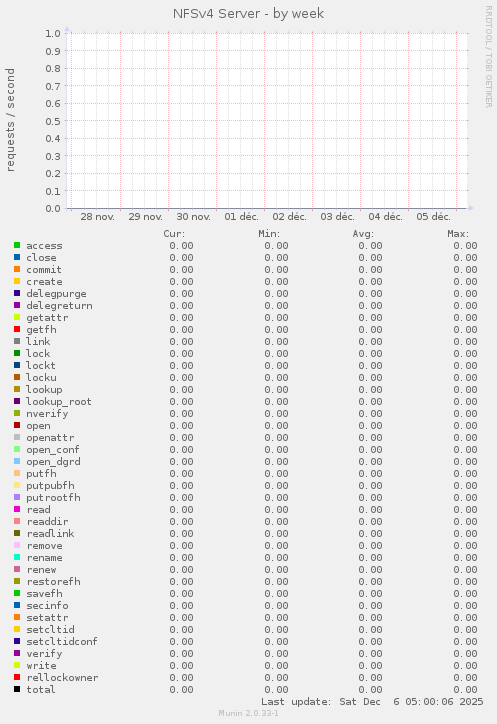The width and height of the screenshot is (497, 724).
Task: Click the Max value of total row
Action: pyautogui.click(x=465, y=690)
